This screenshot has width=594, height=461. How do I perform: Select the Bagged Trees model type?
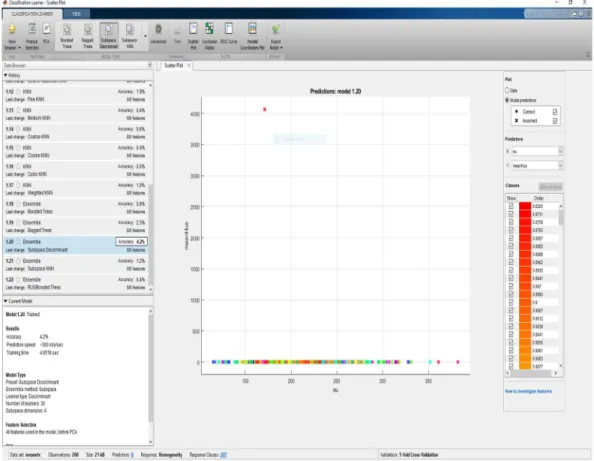point(88,36)
